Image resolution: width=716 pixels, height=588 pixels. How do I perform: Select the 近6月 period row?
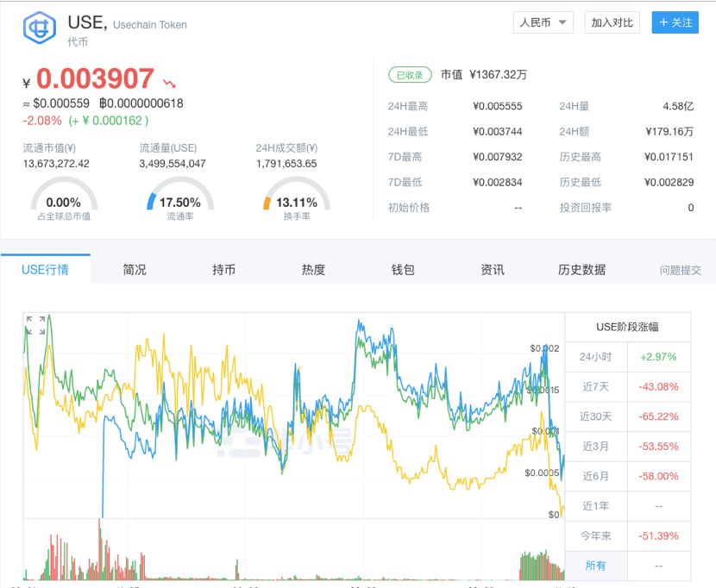click(x=627, y=476)
